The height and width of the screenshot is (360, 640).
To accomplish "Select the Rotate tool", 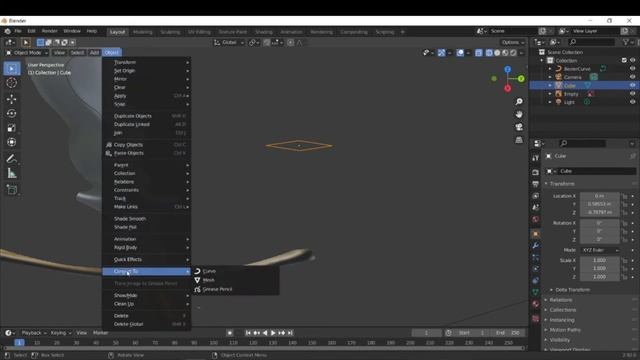I will pos(11,113).
